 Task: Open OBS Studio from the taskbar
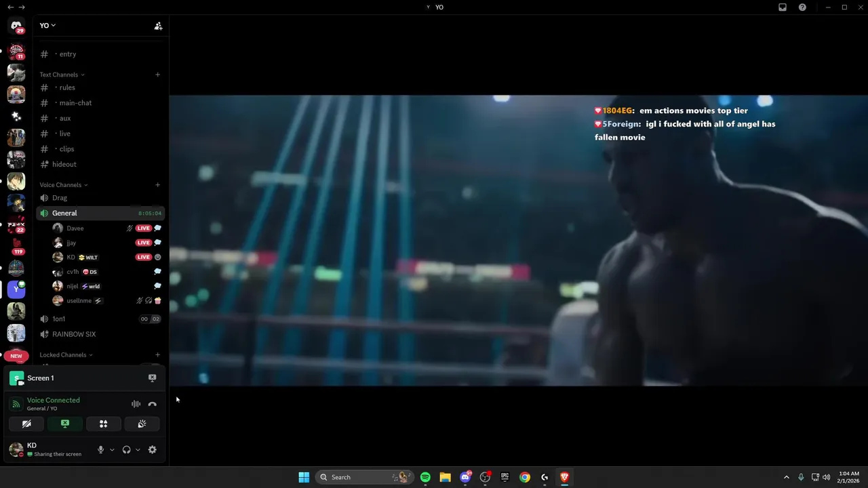(485, 477)
